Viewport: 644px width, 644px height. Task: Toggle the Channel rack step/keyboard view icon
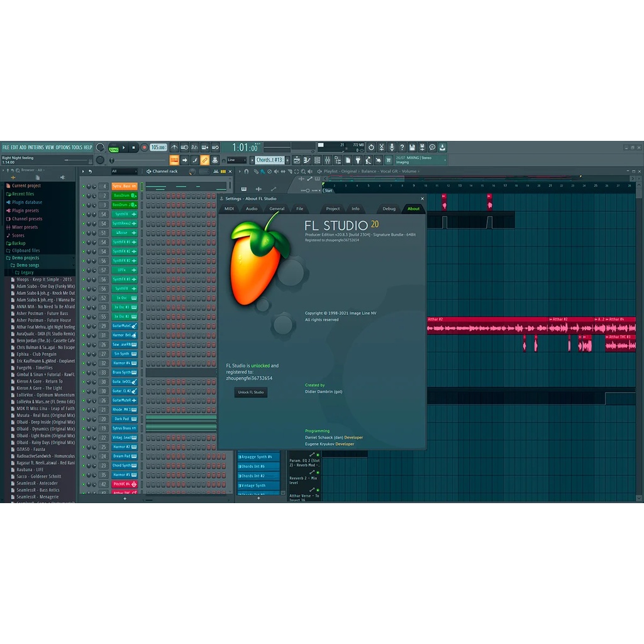[223, 171]
